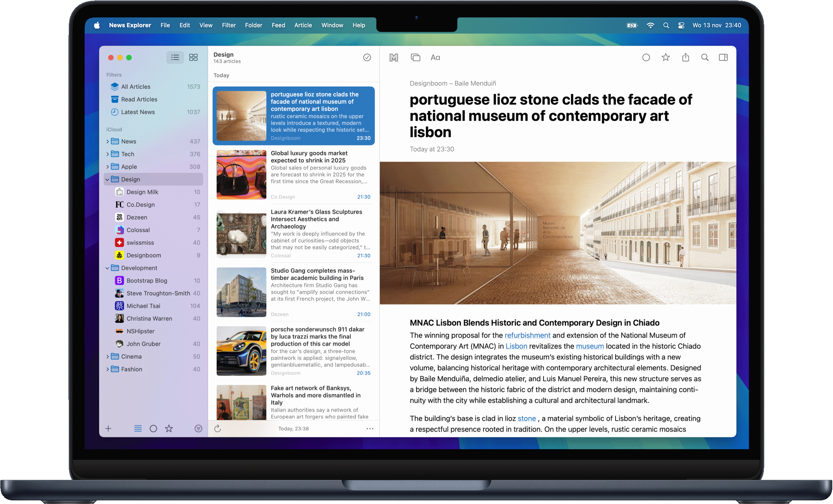Click the Reader view split icon
Screen dimensions: 833x504
[x=724, y=58]
